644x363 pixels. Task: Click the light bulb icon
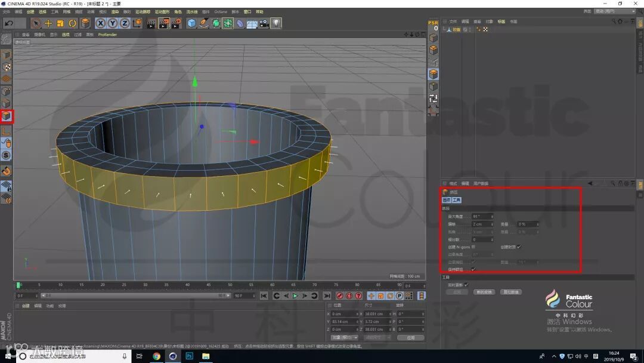[276, 23]
